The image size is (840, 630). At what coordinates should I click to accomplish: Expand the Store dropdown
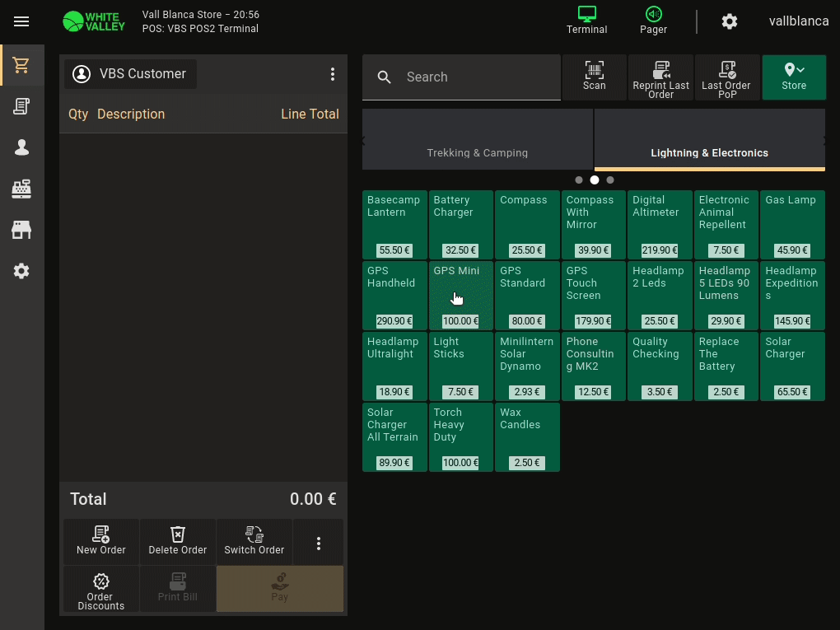click(x=793, y=77)
